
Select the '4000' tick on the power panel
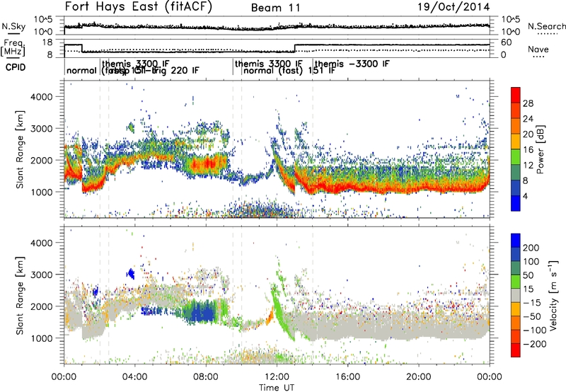point(41,97)
